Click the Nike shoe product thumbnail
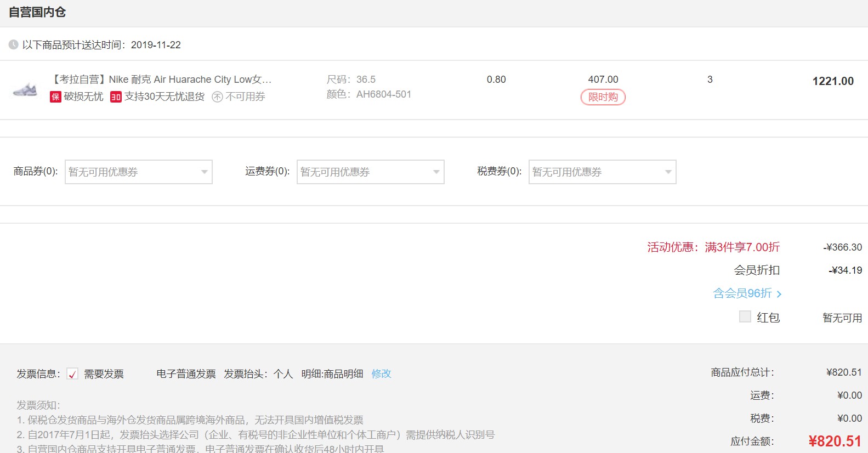Screen dimensions: 868x453 [25, 89]
